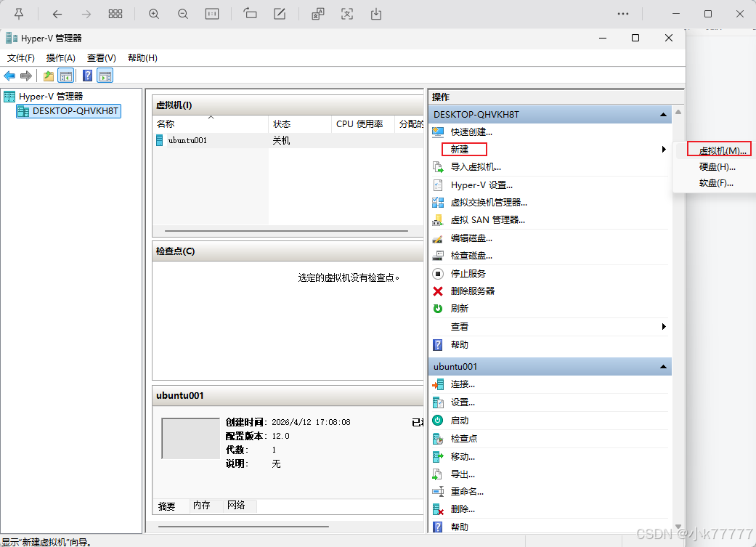Click the up-one-level folder icon
The height and width of the screenshot is (547, 756).
(48, 76)
